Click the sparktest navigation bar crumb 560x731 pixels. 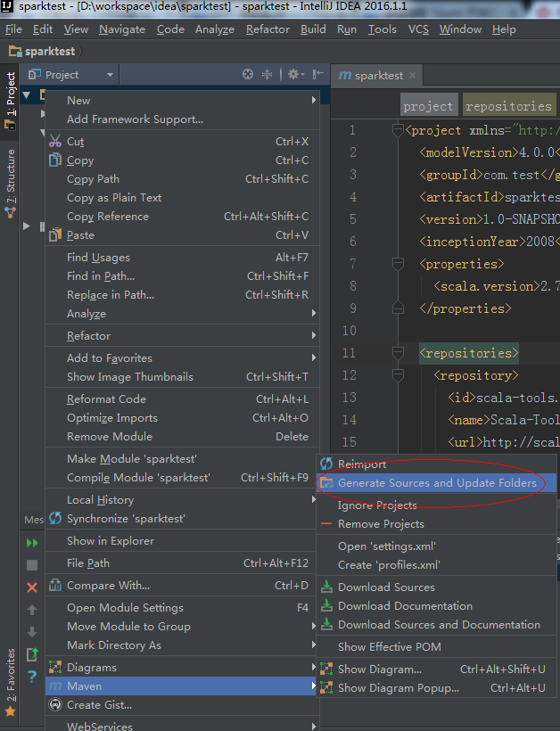click(x=43, y=52)
